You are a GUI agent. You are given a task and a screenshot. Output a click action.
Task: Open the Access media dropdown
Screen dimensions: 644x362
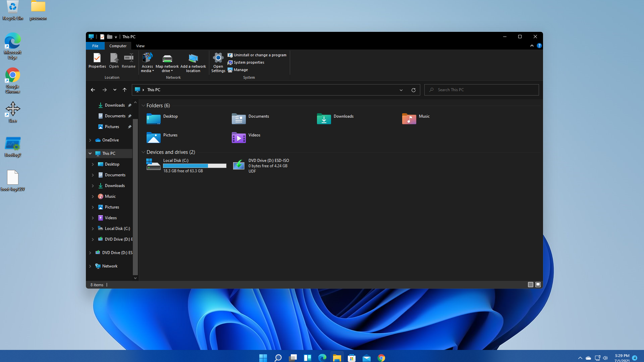[x=147, y=63]
